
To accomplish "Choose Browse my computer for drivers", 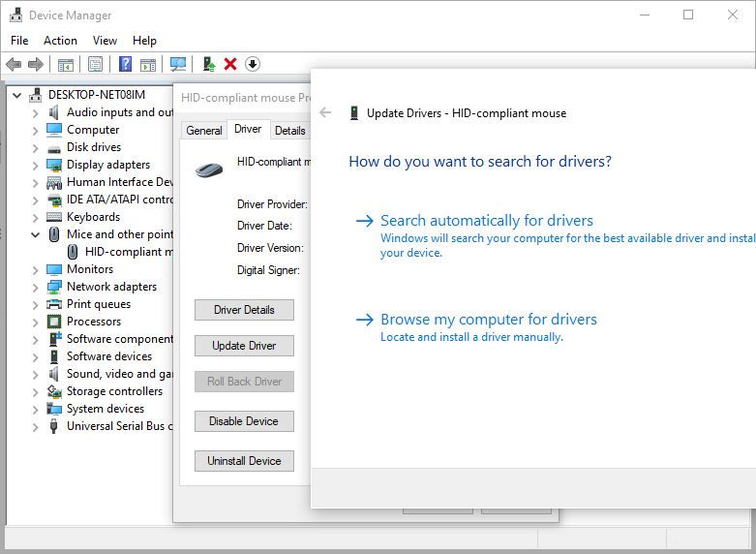I will click(x=489, y=320).
